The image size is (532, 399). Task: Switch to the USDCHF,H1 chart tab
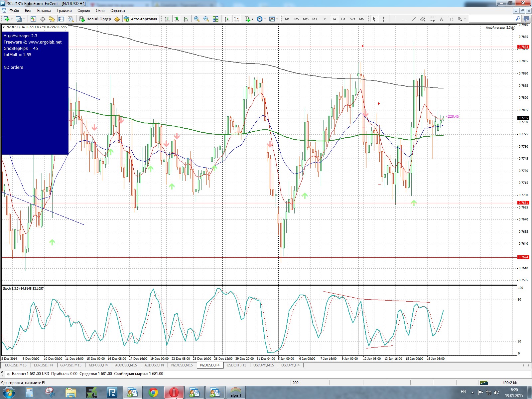(x=236, y=365)
